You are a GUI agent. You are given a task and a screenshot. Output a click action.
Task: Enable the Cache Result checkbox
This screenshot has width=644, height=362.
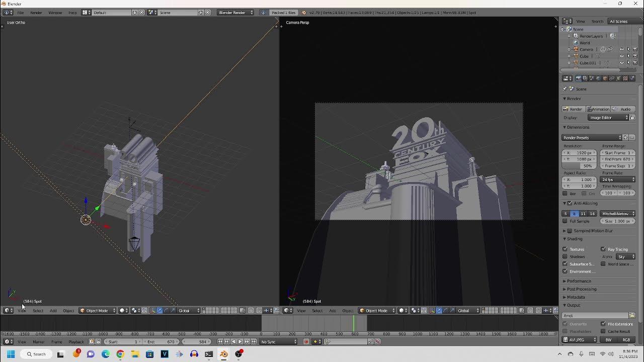click(x=603, y=331)
